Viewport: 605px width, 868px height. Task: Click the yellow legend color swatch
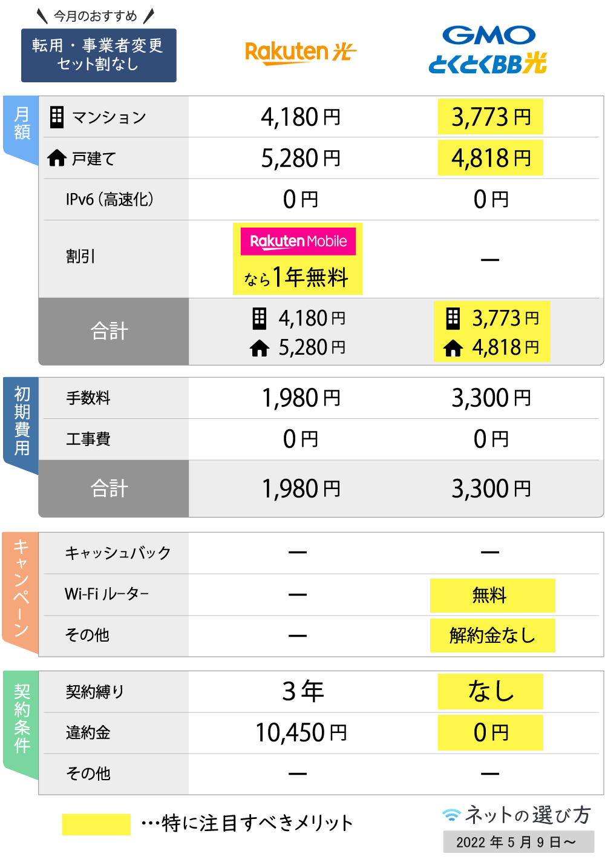[96, 824]
